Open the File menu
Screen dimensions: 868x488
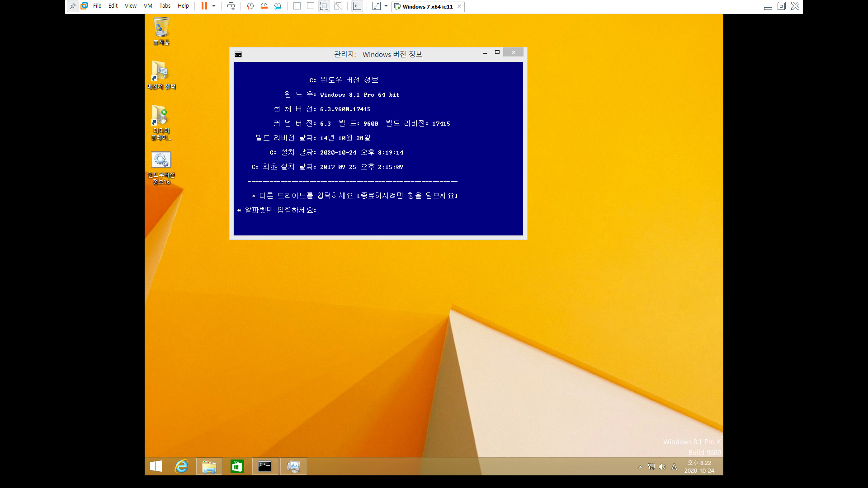(97, 6)
